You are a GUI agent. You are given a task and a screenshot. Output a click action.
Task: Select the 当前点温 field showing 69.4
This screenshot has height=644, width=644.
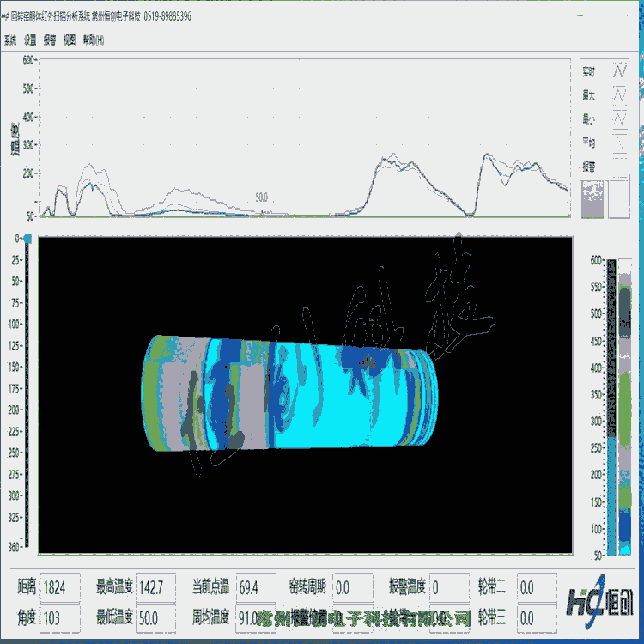[257, 588]
